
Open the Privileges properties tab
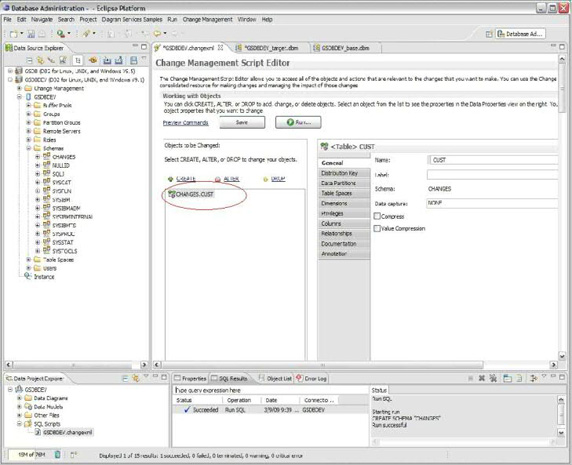pyautogui.click(x=344, y=213)
